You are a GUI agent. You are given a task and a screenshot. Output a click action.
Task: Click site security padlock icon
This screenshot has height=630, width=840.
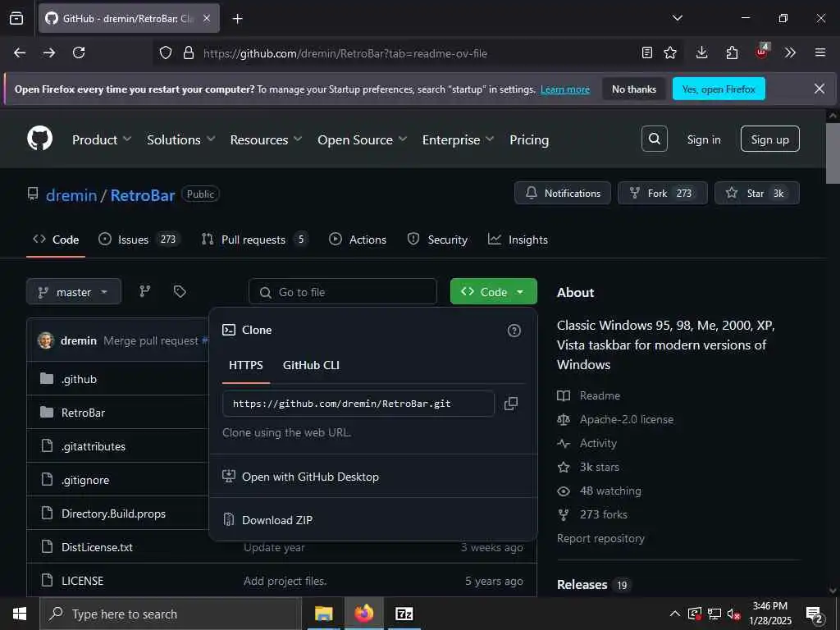coord(189,52)
